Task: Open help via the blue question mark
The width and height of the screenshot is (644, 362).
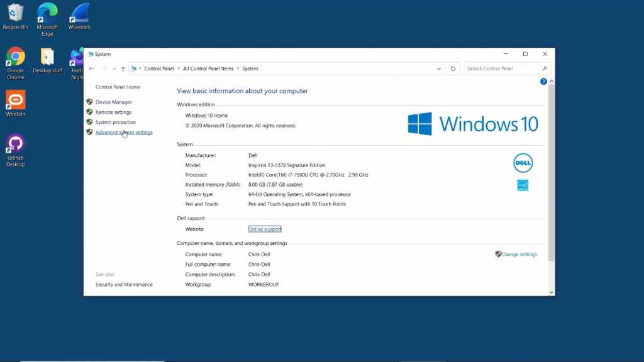Action: click(x=543, y=82)
